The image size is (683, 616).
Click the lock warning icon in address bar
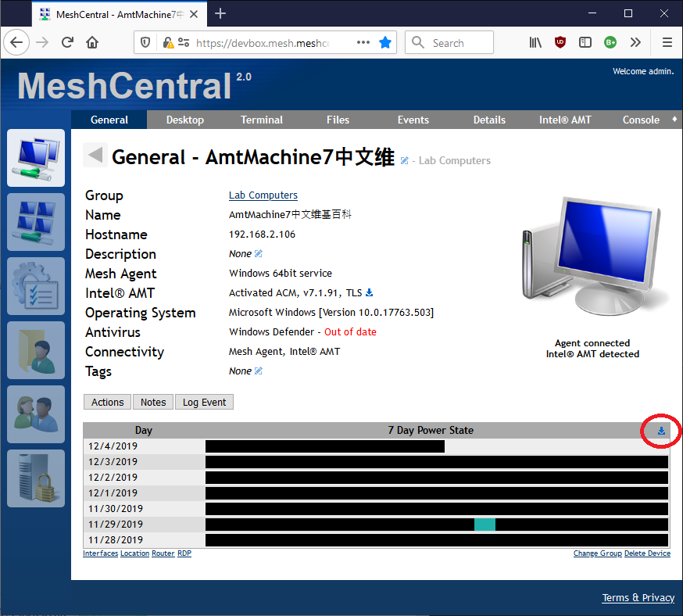click(168, 42)
